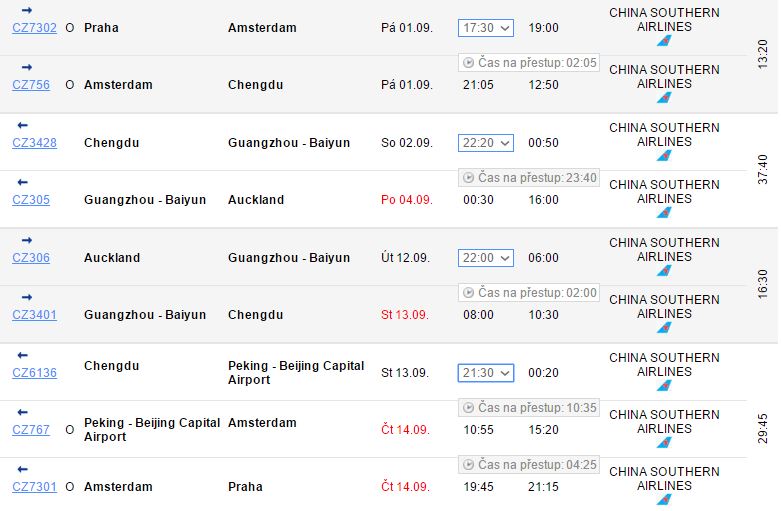Screen dimensions: 781x511
Task: Click the 'Čas na přestup: 02:00' layover box
Action: (x=529, y=293)
